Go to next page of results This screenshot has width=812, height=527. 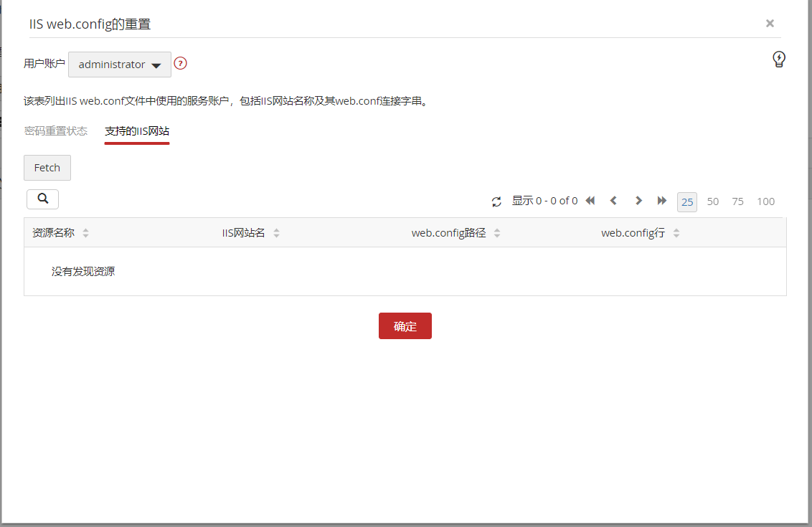638,200
